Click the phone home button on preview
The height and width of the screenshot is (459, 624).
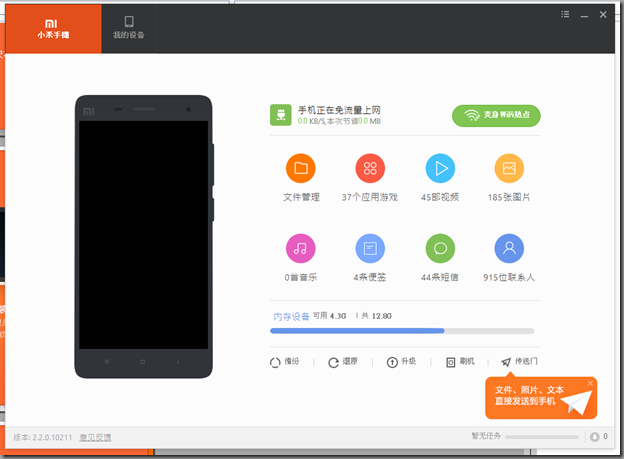tap(142, 362)
